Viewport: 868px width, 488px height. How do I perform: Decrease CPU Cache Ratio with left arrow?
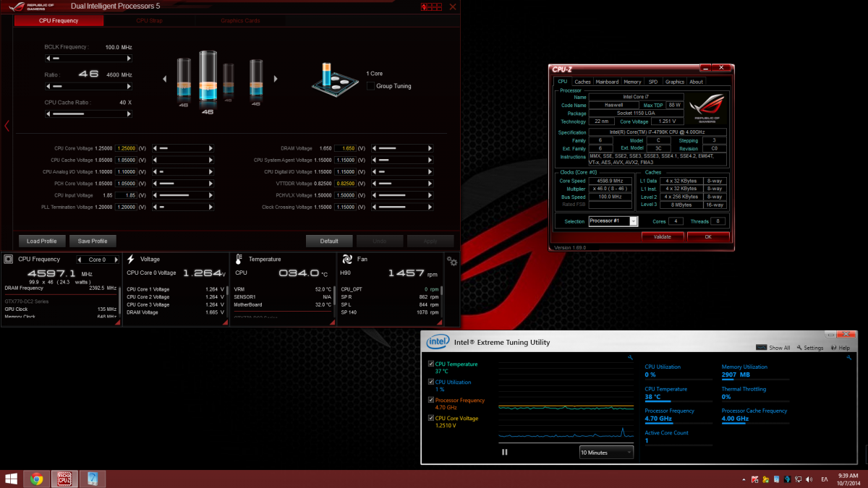click(x=47, y=114)
